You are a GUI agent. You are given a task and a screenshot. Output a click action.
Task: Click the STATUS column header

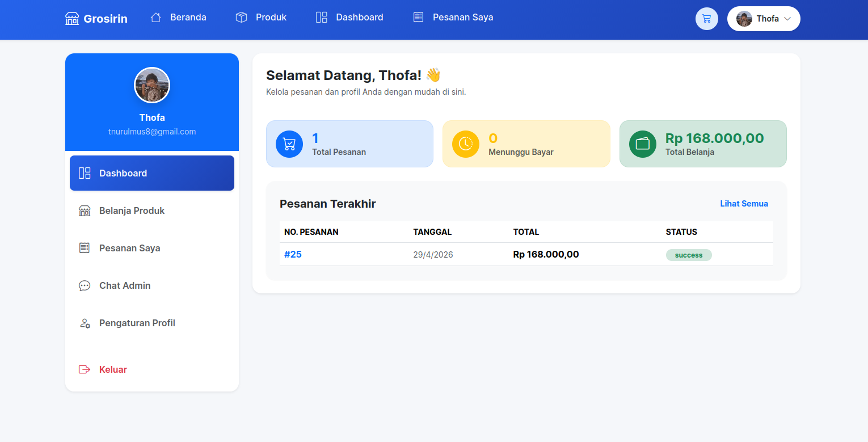coord(681,232)
